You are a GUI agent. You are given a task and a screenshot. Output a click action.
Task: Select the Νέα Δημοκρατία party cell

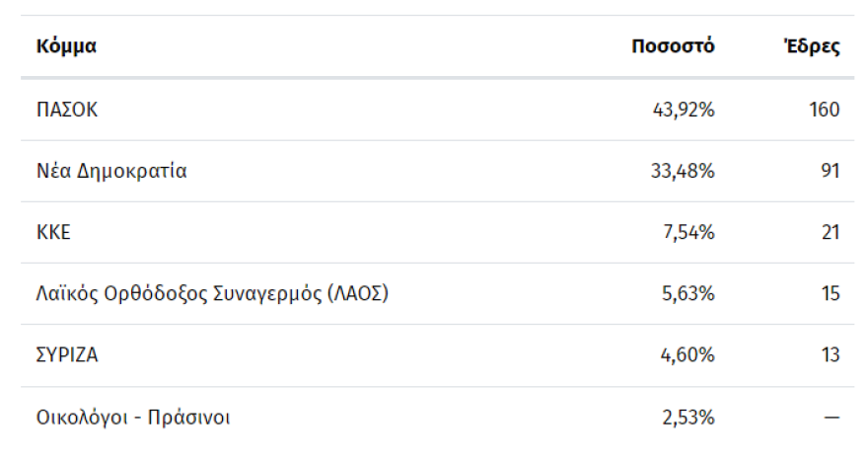[111, 171]
